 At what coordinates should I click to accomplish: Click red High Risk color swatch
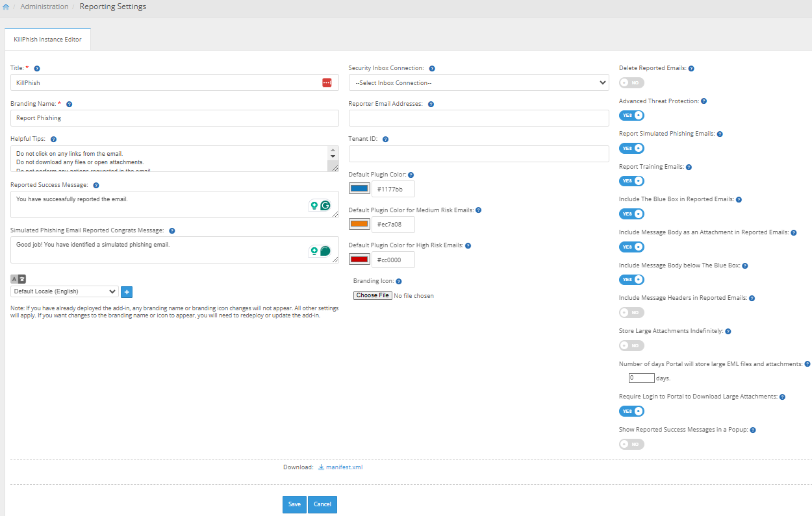click(x=359, y=260)
